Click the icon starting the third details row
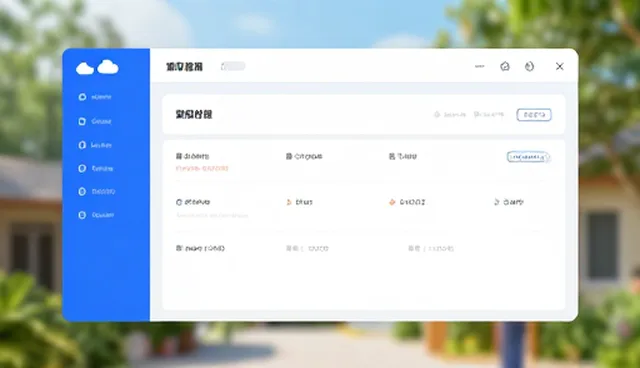The height and width of the screenshot is (368, 640). click(179, 248)
